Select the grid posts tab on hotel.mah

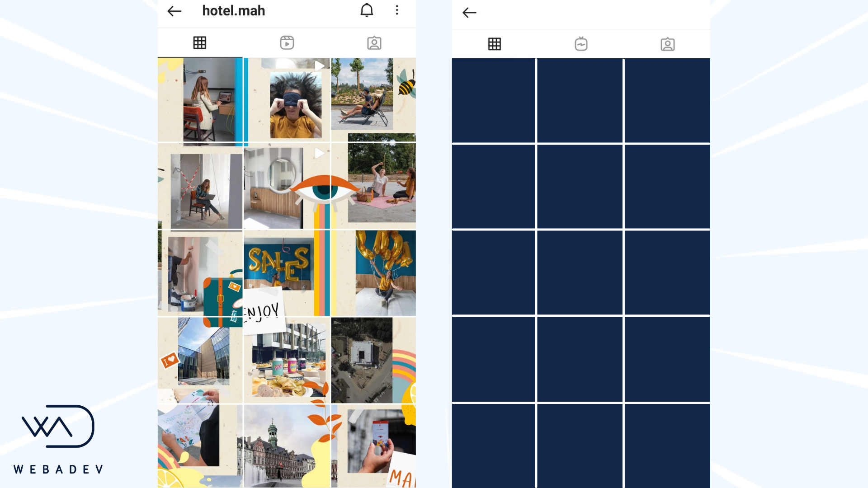200,43
